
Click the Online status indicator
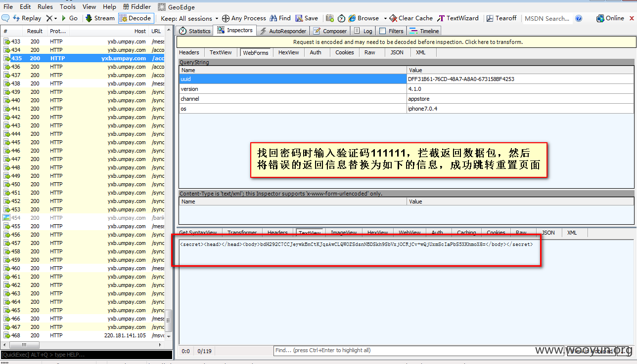(610, 18)
